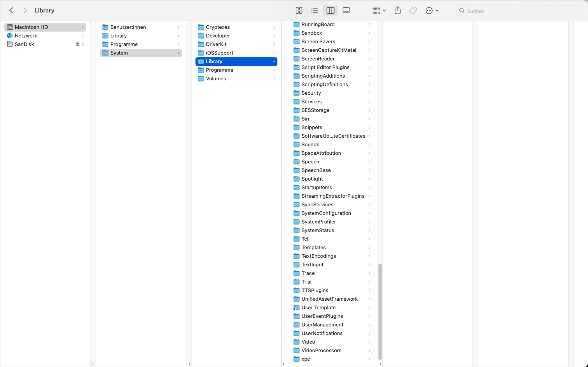
Task: Select the Volumes folder icon
Action: click(x=201, y=78)
